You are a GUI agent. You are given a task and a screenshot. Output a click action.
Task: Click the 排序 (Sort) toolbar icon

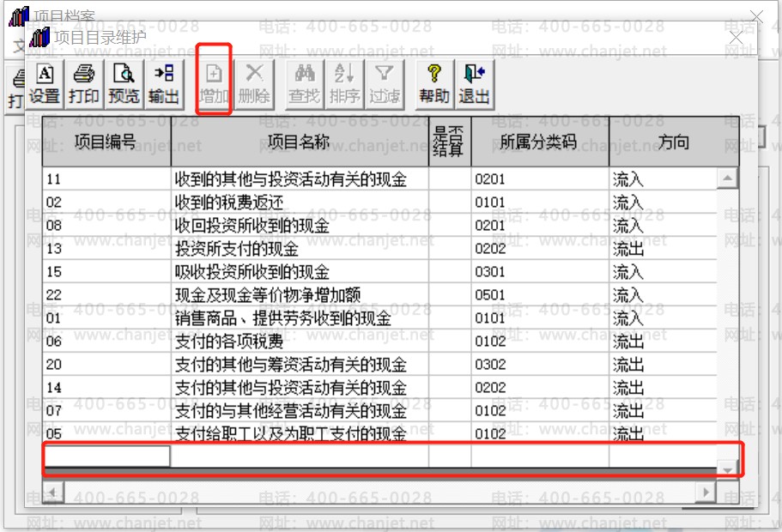[344, 84]
